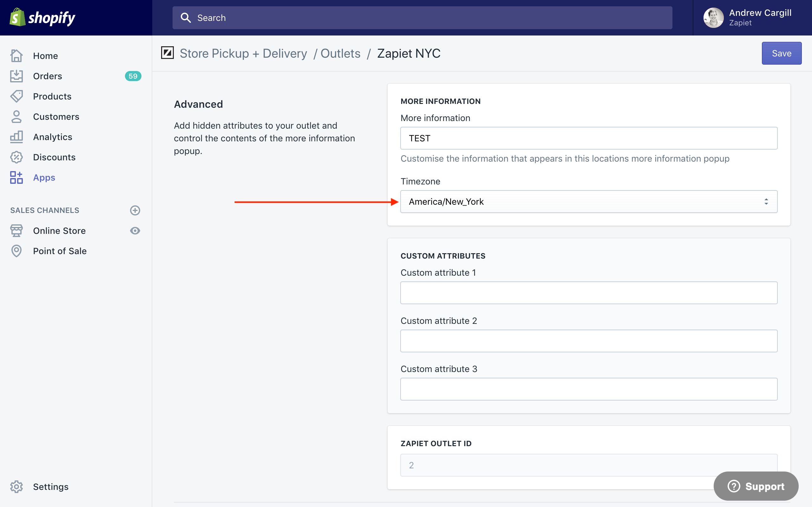The image size is (812, 507).
Task: Open the Timezone dropdown
Action: coord(588,202)
